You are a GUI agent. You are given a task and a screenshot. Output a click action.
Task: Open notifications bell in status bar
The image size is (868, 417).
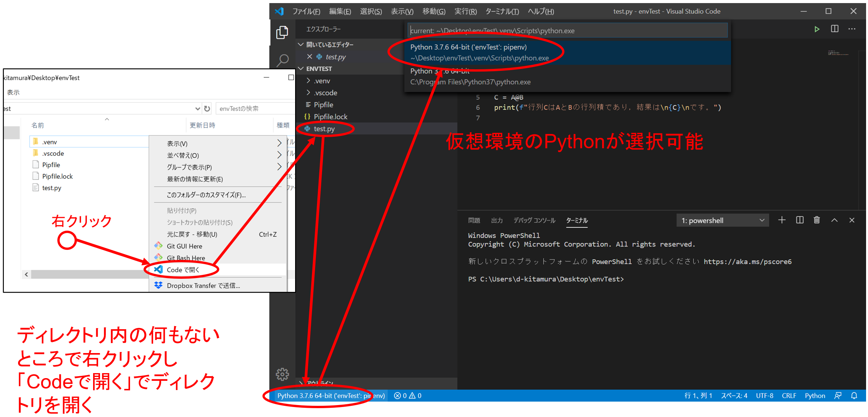pyautogui.click(x=854, y=396)
